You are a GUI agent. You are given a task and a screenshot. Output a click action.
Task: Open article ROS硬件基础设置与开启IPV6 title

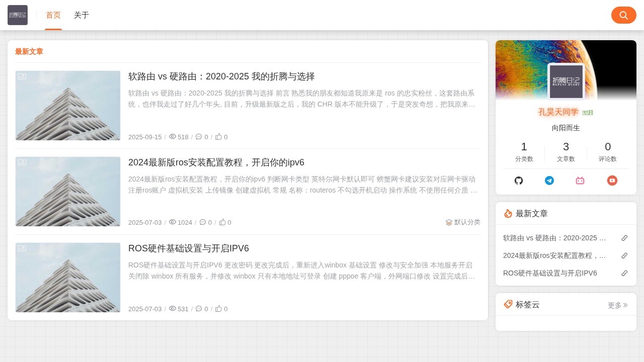point(189,248)
